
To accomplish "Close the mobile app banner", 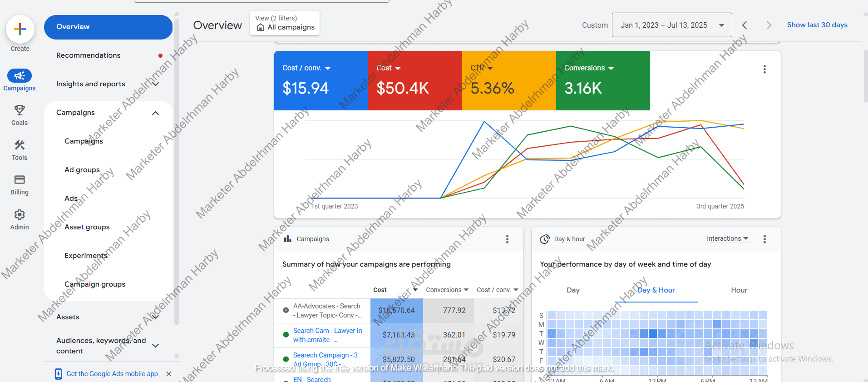I will [x=169, y=374].
